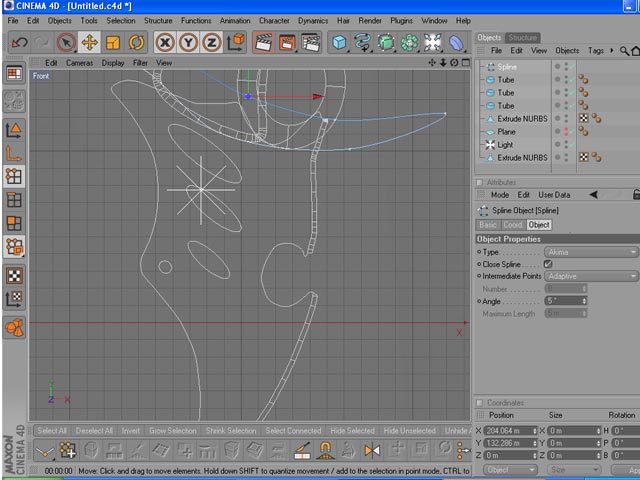Image resolution: width=640 pixels, height=480 pixels.
Task: Open the Plugins menu
Action: (401, 20)
